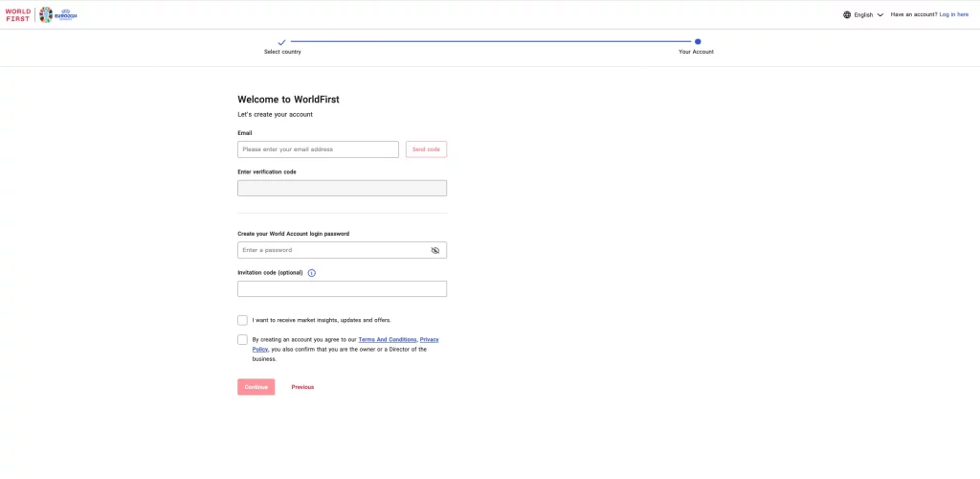Follow the Log in here link
The width and height of the screenshot is (980, 479).
(x=954, y=14)
